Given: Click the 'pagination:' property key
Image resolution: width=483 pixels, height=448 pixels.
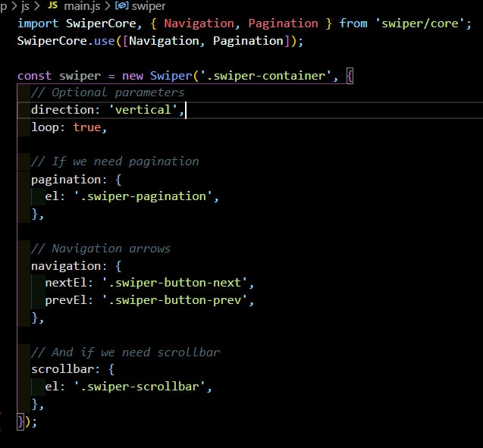Looking at the screenshot, I should coord(69,180).
